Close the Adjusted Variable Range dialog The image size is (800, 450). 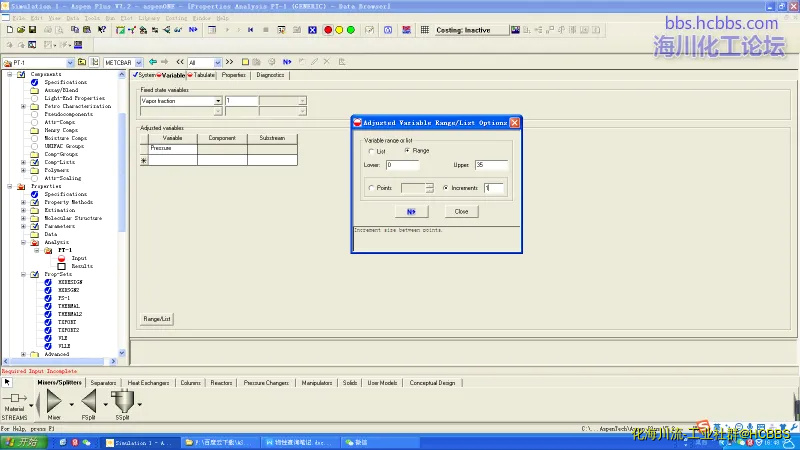[515, 122]
